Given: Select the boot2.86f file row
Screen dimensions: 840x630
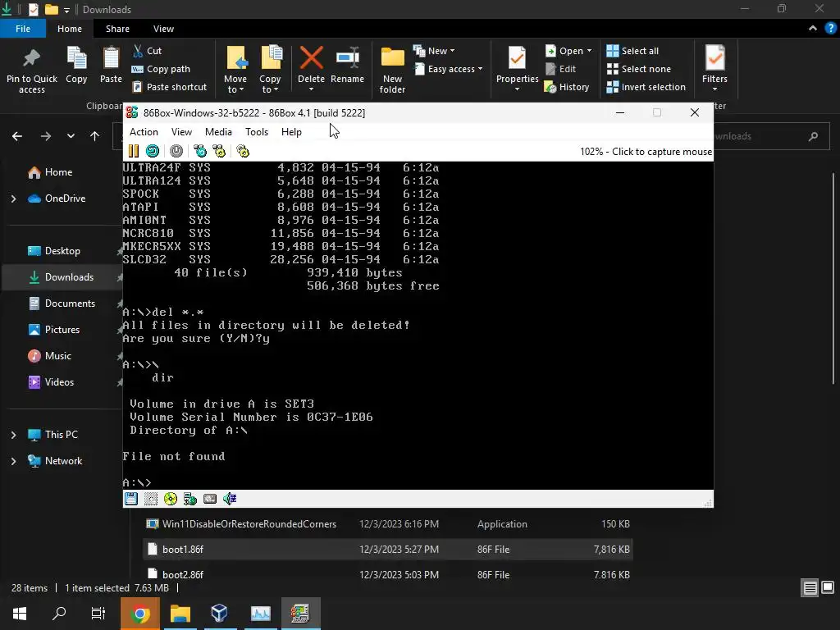Looking at the screenshot, I should 388,574.
